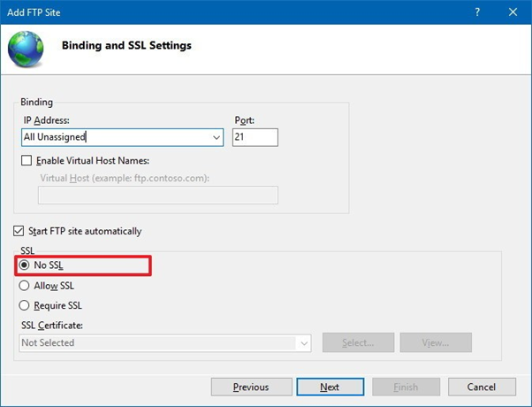Click the Add FTP Site title text

(34, 12)
